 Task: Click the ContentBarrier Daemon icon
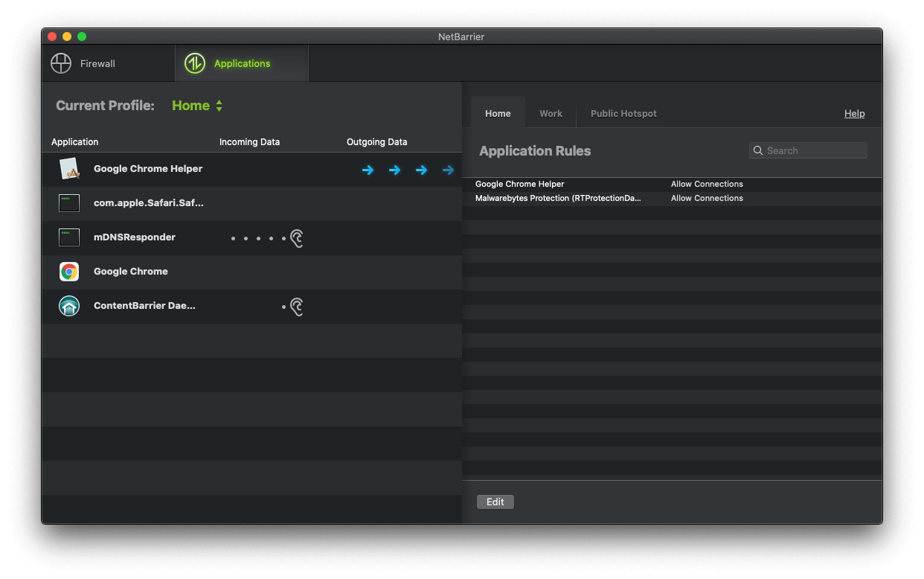69,306
